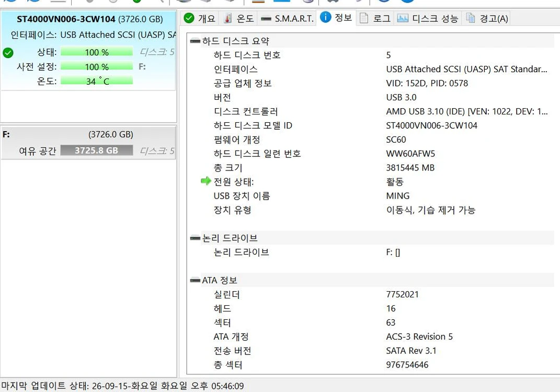Select the 하드 디스크 일련 번호 label

point(257,154)
